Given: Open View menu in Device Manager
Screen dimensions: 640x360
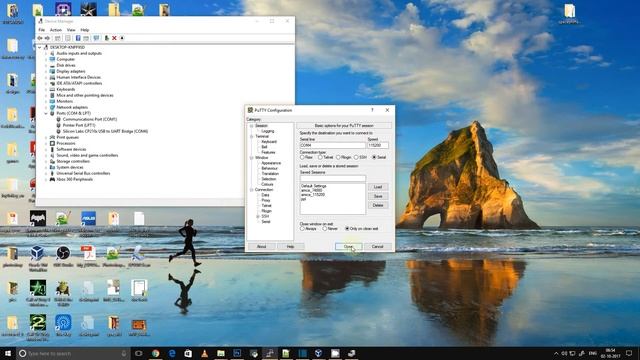Looking at the screenshot, I should tap(71, 30).
